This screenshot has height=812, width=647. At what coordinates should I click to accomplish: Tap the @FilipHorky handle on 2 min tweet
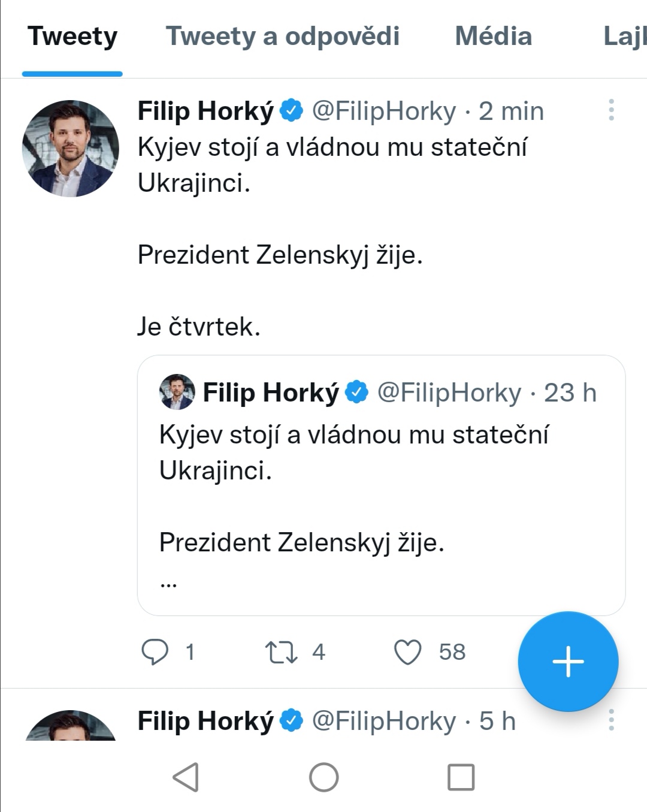tap(384, 111)
